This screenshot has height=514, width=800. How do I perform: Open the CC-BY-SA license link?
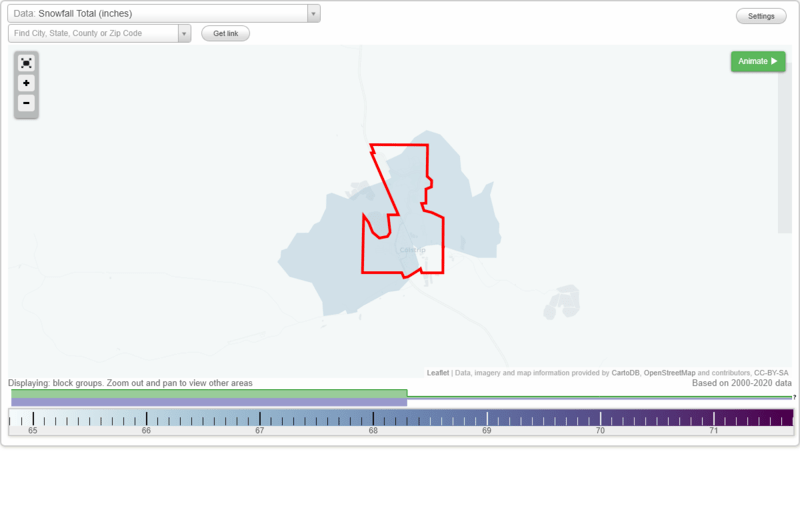(771, 373)
